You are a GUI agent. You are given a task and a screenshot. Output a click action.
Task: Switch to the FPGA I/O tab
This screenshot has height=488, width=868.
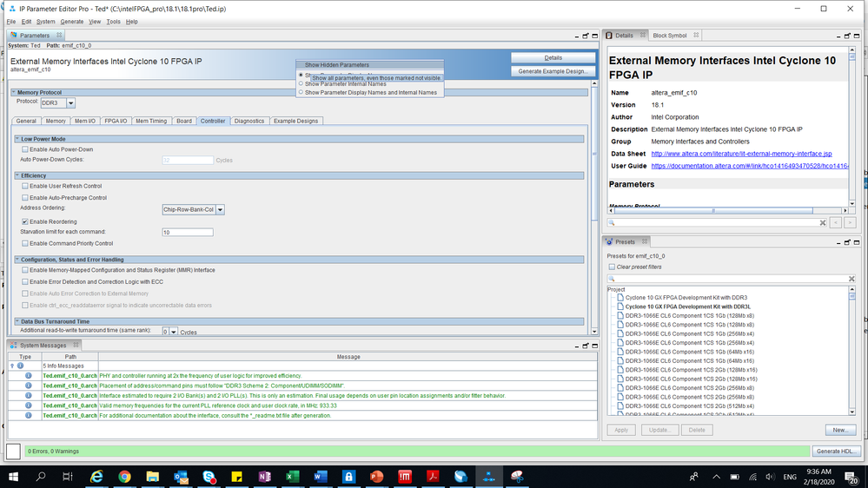(x=116, y=121)
